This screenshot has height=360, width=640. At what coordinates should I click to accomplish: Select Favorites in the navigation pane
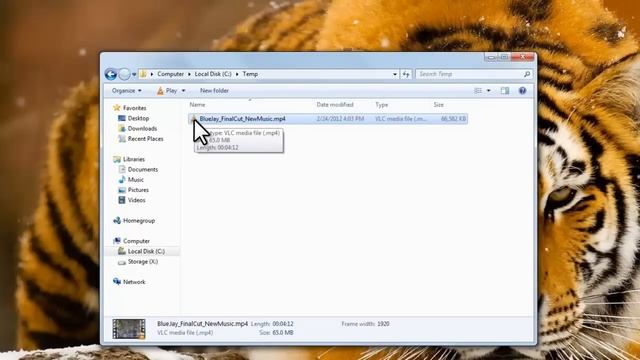tap(134, 108)
